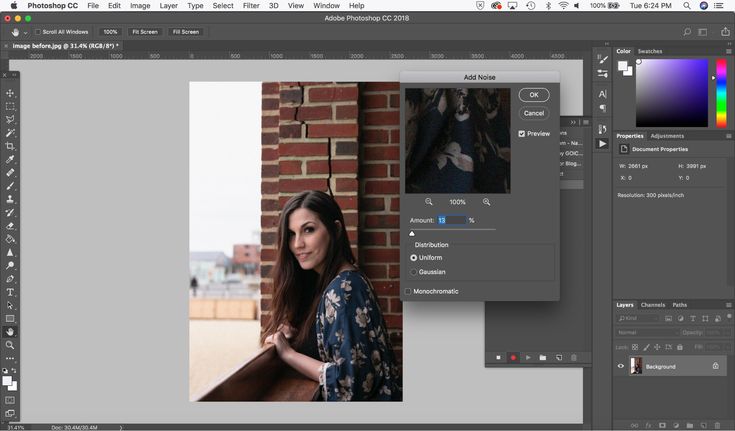
Task: Select the Crop tool
Action: pos(10,146)
